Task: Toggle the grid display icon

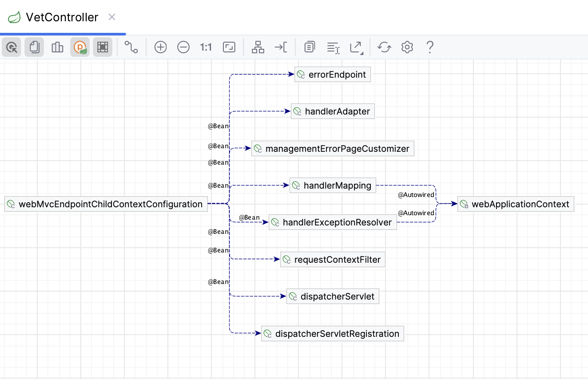Action: coord(103,47)
